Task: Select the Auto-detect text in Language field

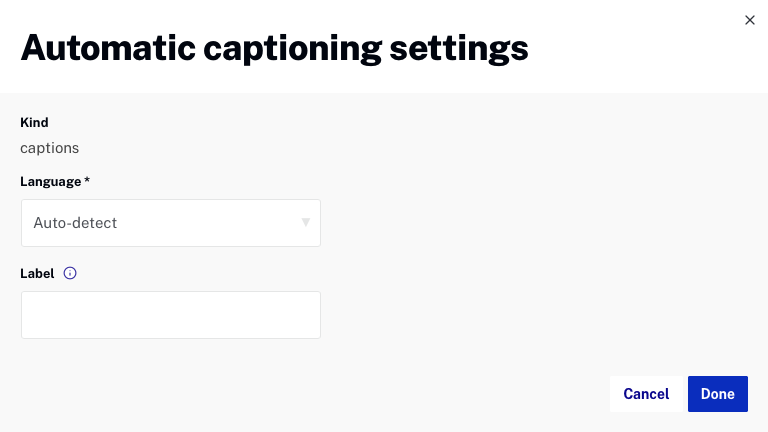Action: (75, 223)
